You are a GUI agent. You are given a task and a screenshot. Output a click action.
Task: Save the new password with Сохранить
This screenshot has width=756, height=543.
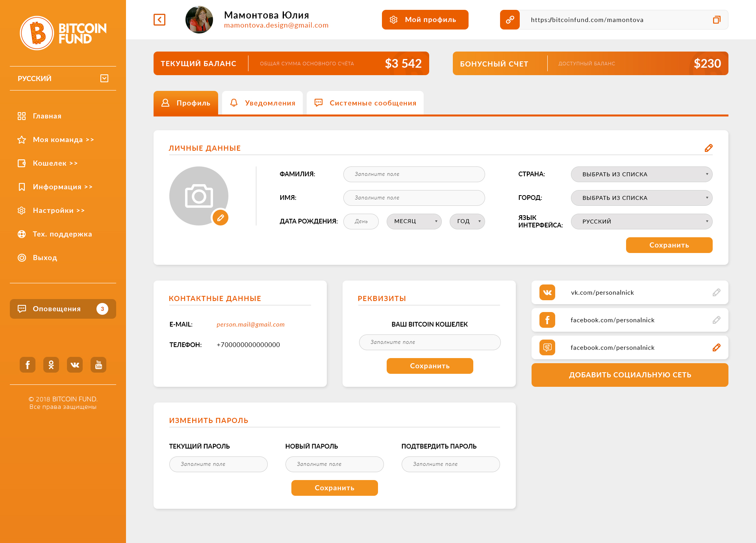pyautogui.click(x=334, y=488)
